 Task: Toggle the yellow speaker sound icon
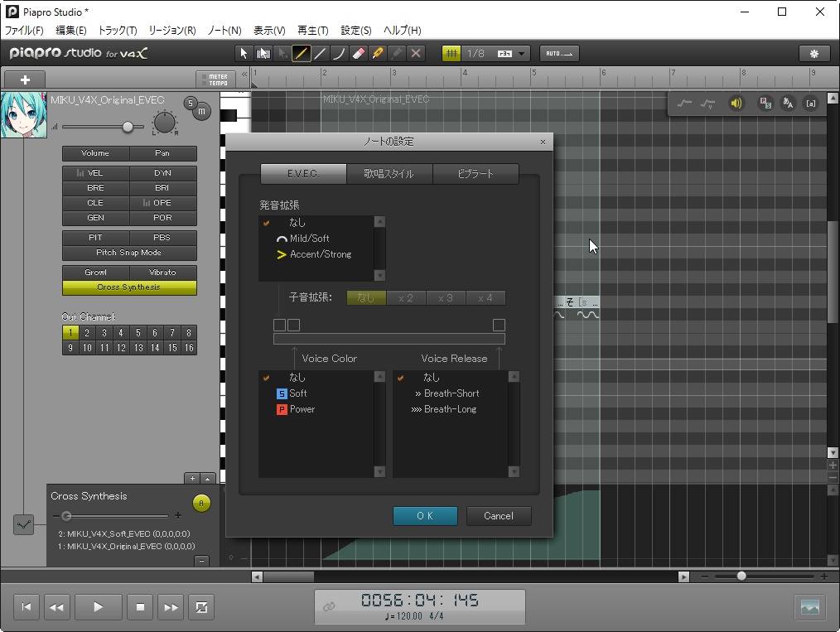coord(736,104)
